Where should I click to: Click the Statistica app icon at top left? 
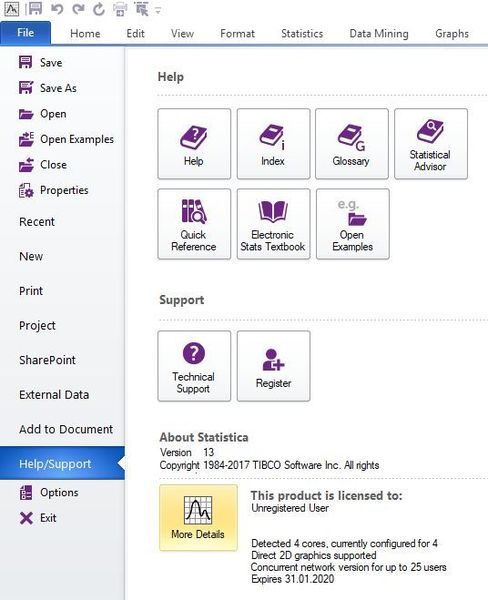[11, 9]
